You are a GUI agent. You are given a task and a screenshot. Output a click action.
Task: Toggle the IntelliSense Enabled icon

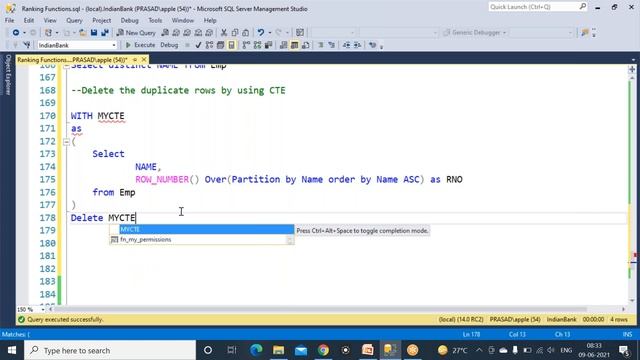[x=231, y=45]
